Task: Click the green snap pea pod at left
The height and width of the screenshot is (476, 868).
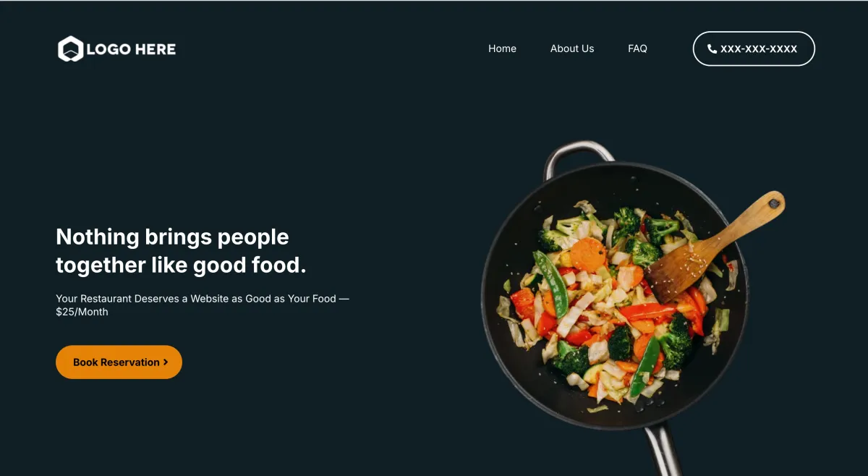Action: pyautogui.click(x=551, y=283)
